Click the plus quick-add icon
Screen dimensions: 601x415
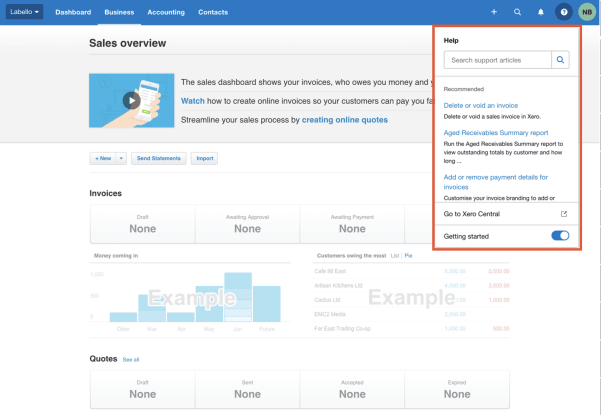click(x=494, y=12)
